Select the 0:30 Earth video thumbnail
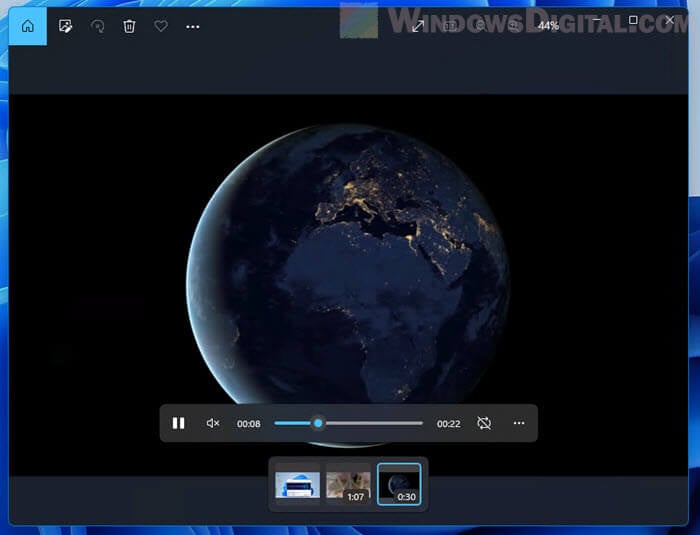700x535 pixels. point(399,485)
